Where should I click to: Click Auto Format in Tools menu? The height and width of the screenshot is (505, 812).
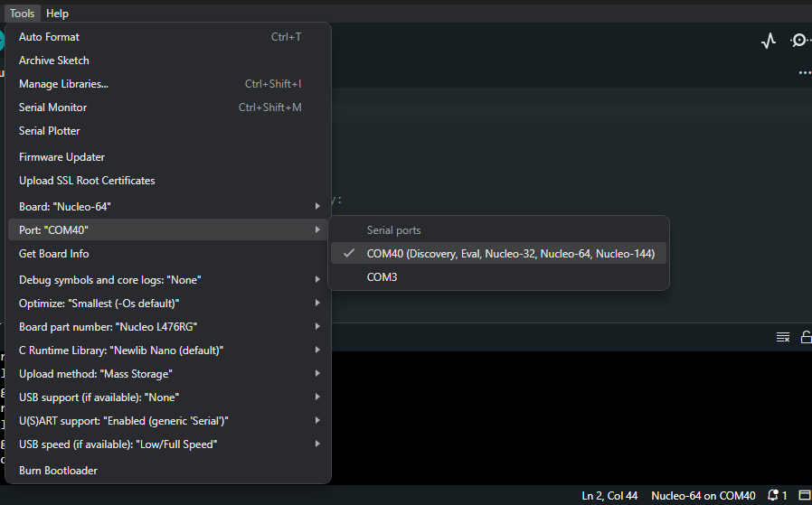[50, 37]
